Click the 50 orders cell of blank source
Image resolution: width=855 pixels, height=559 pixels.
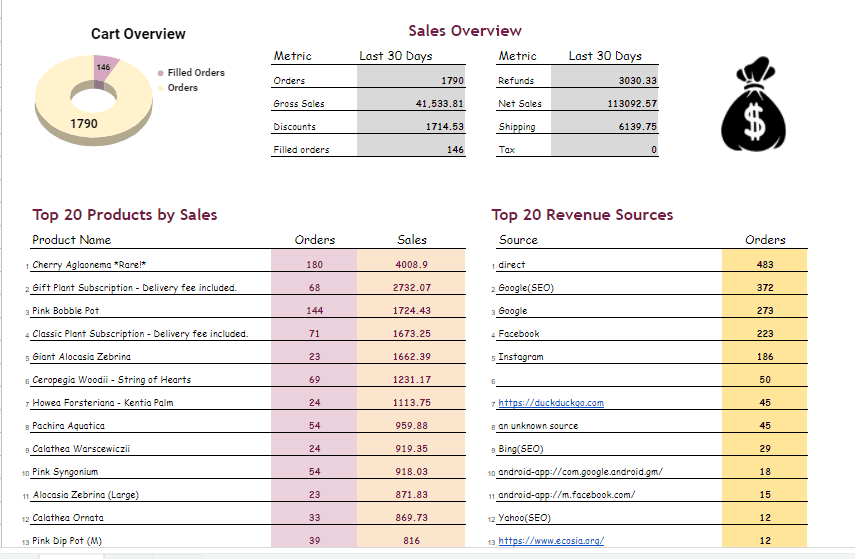click(x=764, y=375)
